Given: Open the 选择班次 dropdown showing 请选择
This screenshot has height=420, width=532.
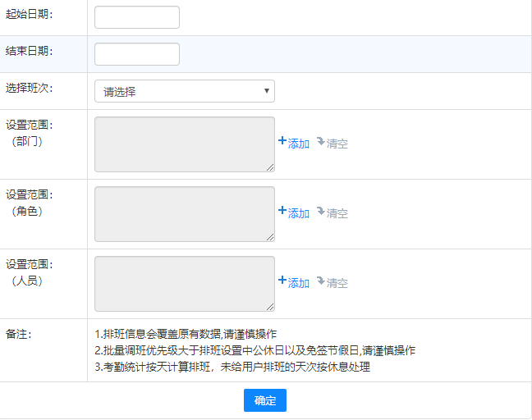Looking at the screenshot, I should [184, 91].
